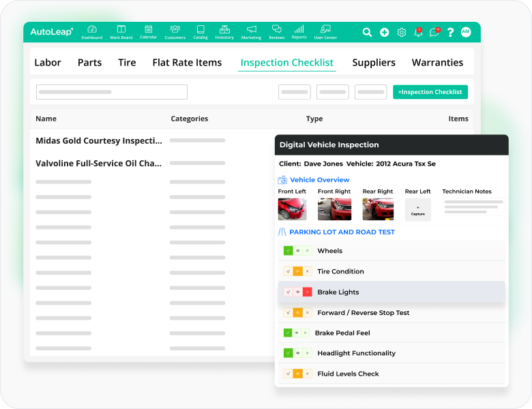This screenshot has width=532, height=409.
Task: Mark Headlight Functionality green check
Action: tap(288, 353)
